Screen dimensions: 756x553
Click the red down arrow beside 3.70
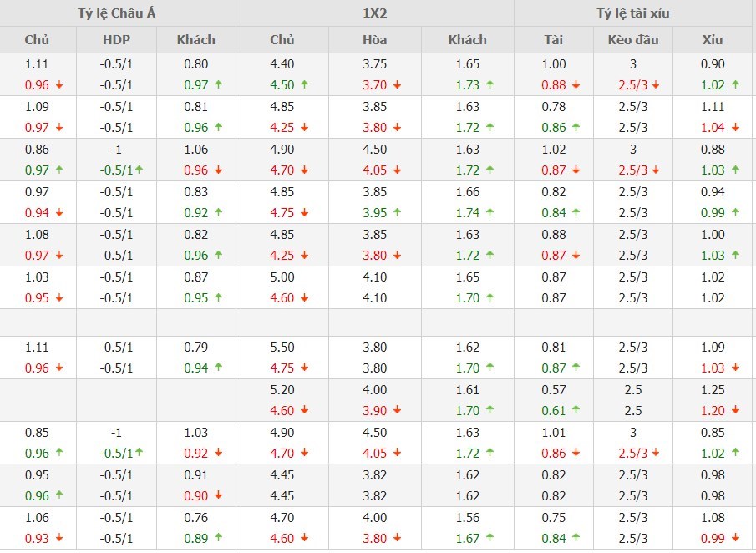[x=397, y=84]
